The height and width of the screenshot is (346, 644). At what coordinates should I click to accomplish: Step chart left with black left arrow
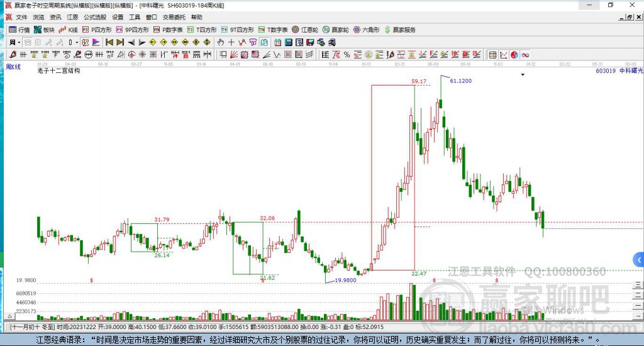click(x=131, y=42)
